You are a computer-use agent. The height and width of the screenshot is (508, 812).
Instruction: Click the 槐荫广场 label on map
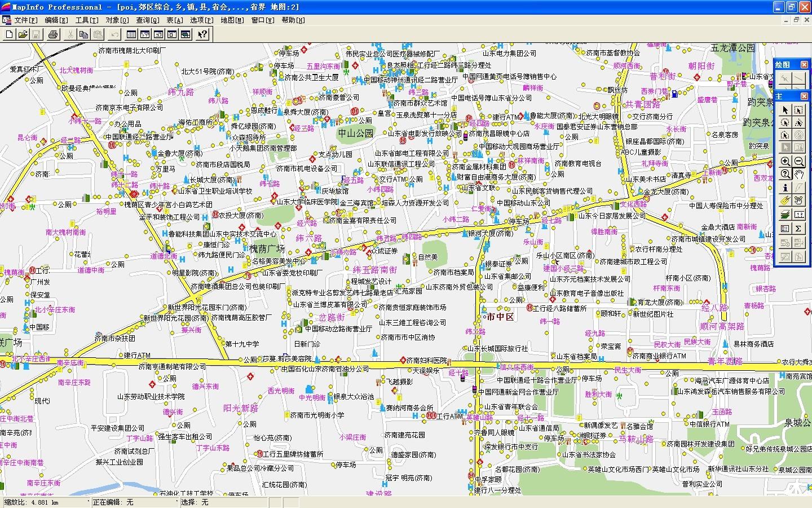click(x=267, y=248)
